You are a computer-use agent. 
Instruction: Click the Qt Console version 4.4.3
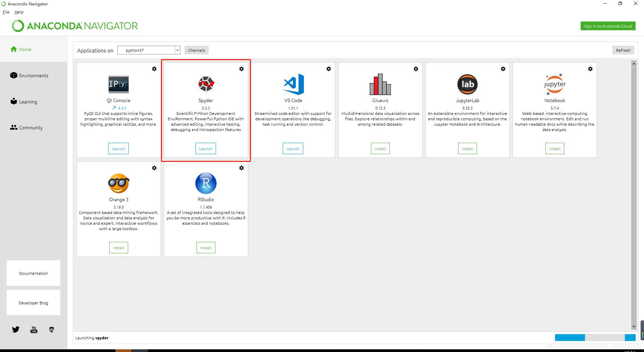tap(122, 108)
